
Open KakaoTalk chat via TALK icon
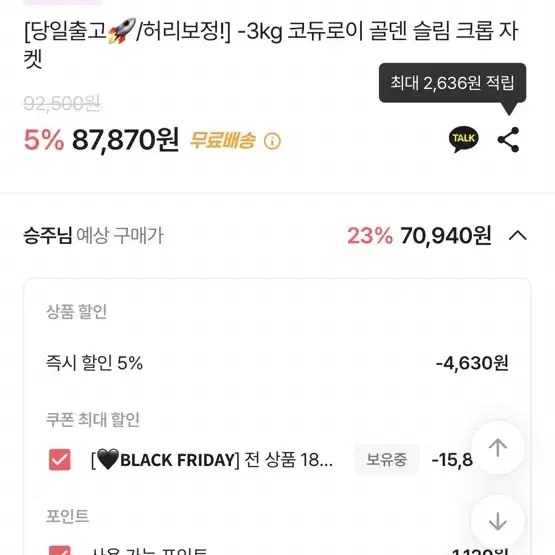pyautogui.click(x=463, y=139)
